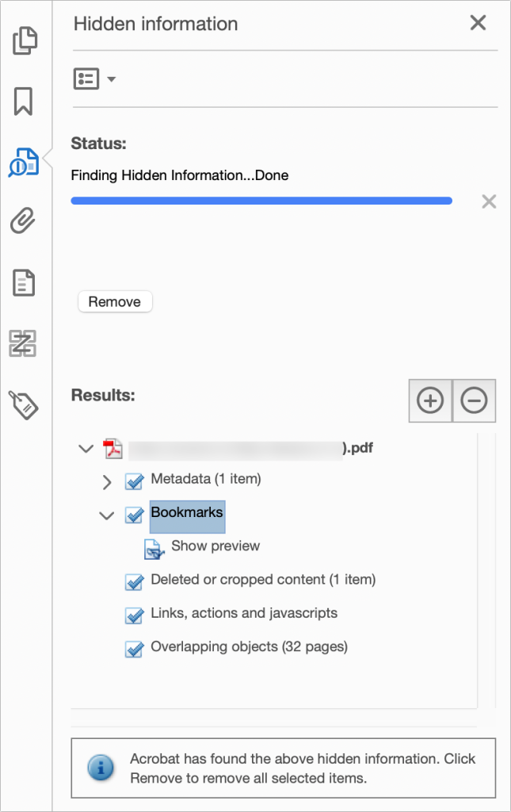The height and width of the screenshot is (812, 511).
Task: Cancel the progress bar with its X
Action: click(489, 201)
